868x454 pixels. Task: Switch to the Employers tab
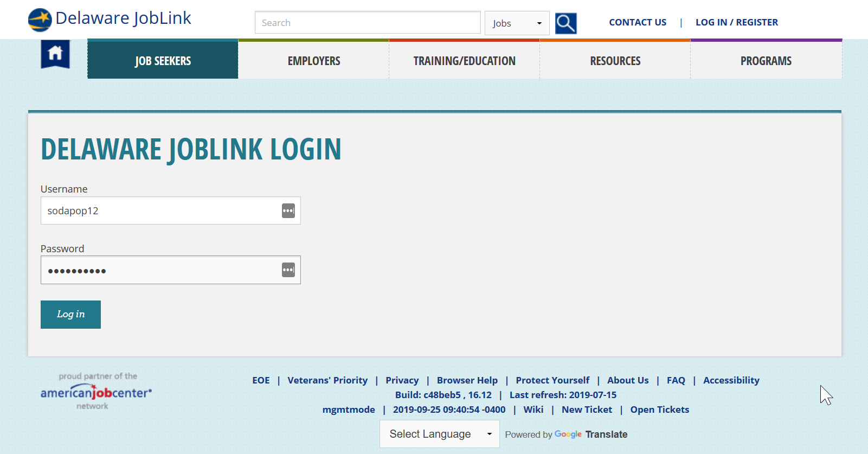(x=314, y=60)
